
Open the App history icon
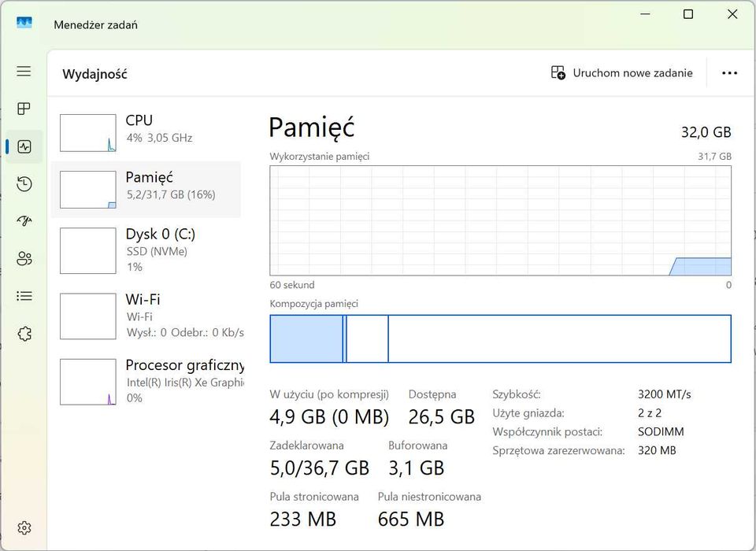(x=24, y=184)
